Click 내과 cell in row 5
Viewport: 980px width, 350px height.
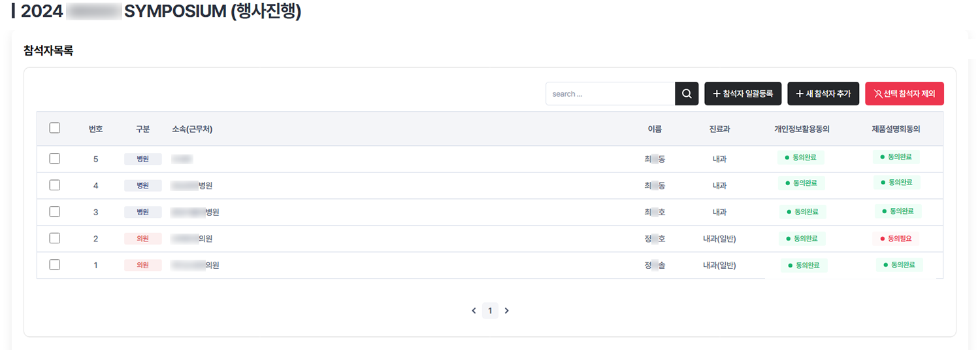click(719, 159)
